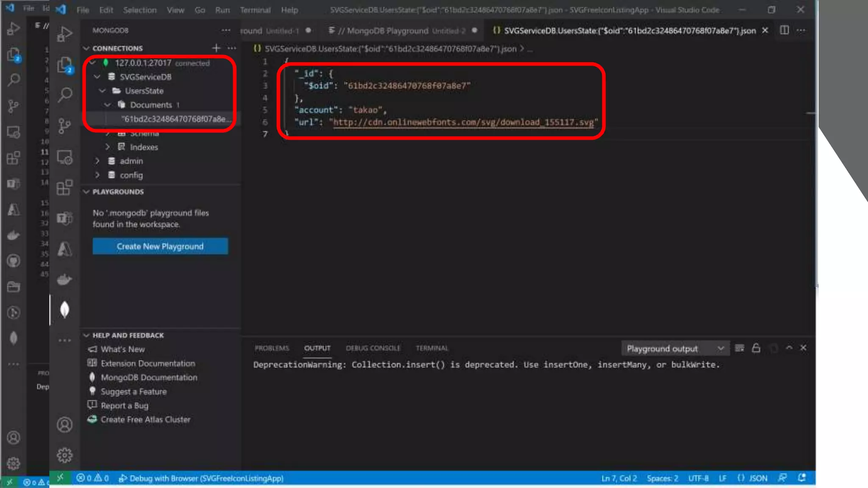The height and width of the screenshot is (488, 868).
Task: Open Source Control view in front window activity bar
Action: pos(65,126)
